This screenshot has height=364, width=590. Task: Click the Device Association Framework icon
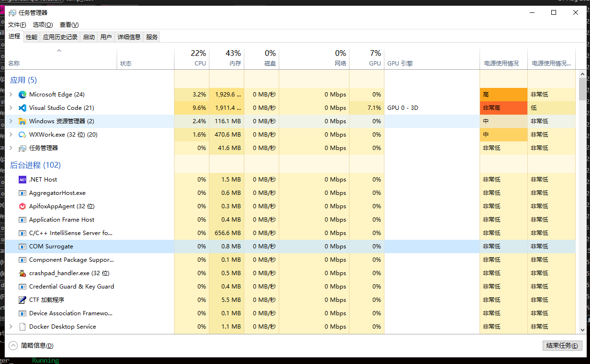click(x=22, y=313)
